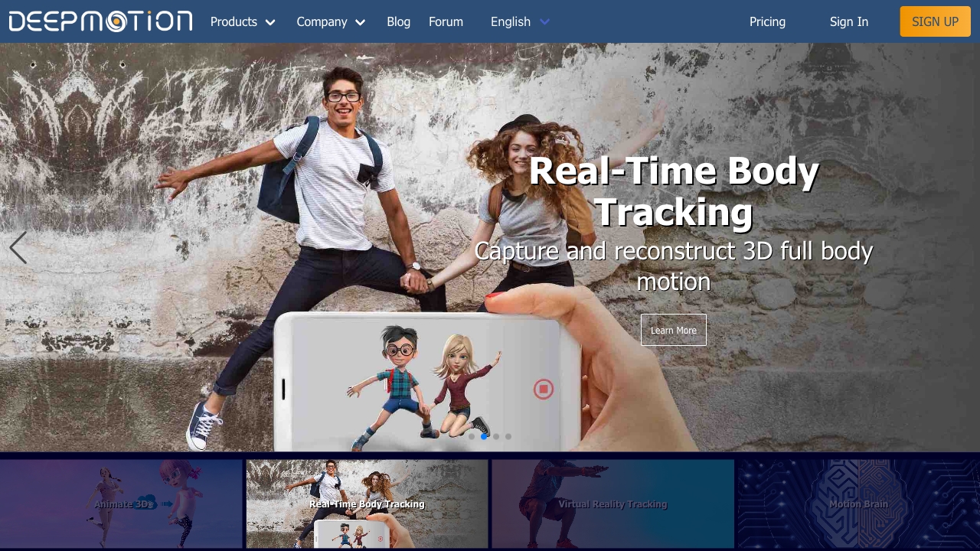Open the Blog page
980x551 pixels.
tap(398, 21)
